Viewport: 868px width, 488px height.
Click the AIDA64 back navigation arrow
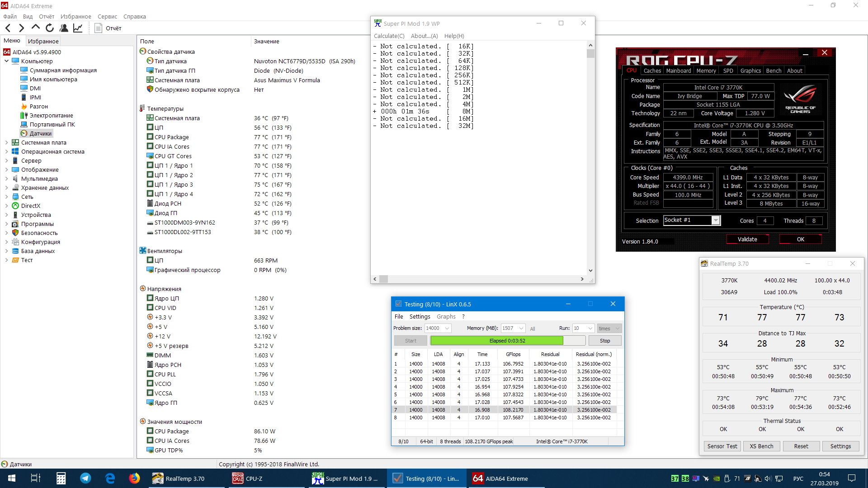pos(8,28)
